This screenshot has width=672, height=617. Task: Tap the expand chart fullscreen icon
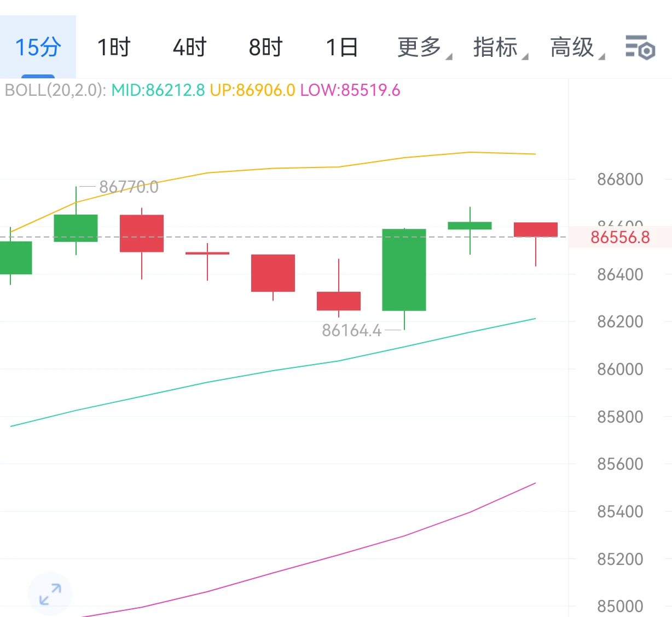[50, 595]
